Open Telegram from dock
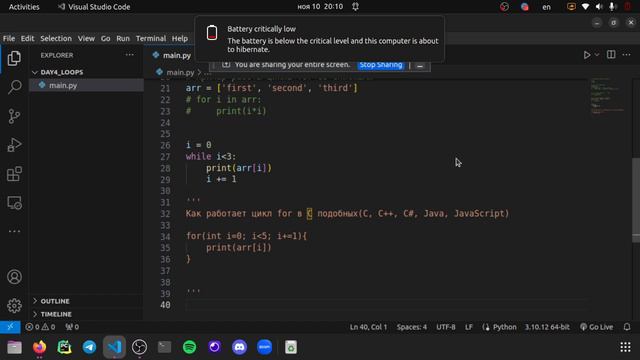This screenshot has height=360, width=640. click(89, 347)
